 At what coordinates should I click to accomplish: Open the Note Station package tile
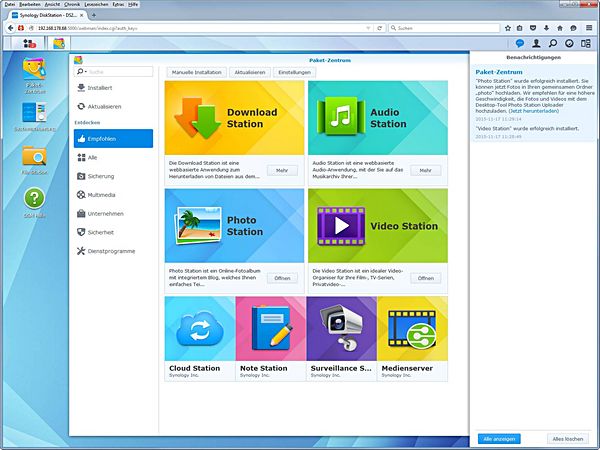coord(271,339)
